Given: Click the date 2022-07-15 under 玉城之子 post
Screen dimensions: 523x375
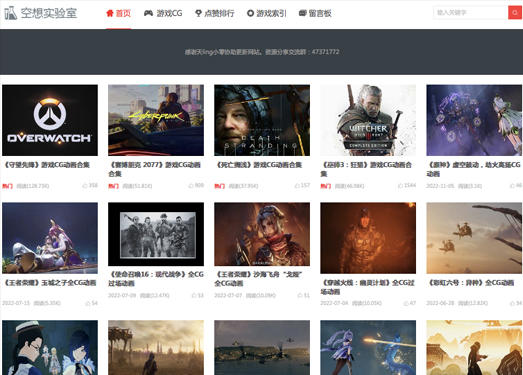Looking at the screenshot, I should 16,303.
